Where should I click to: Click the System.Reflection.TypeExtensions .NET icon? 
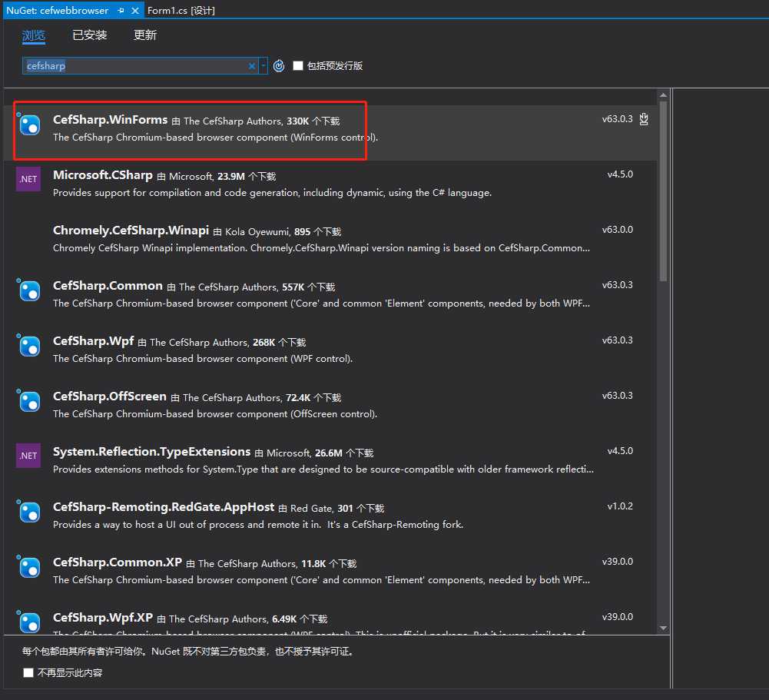[28, 456]
